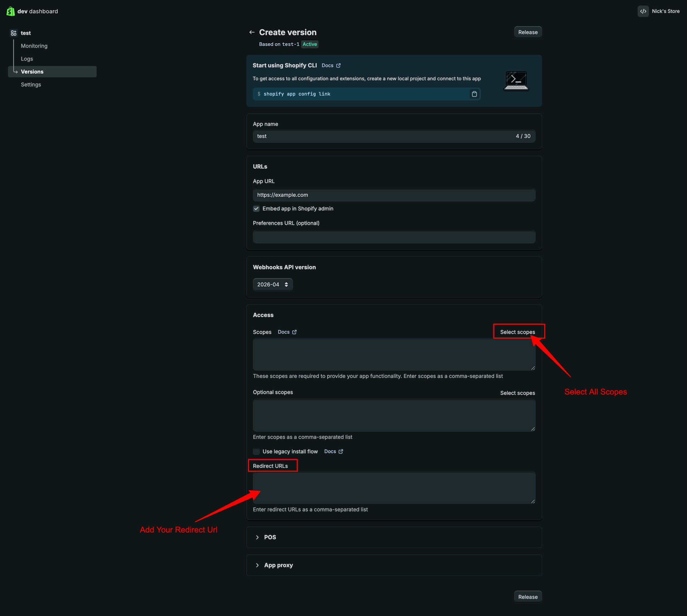
Task: Click Select scopes for required Scopes
Action: 517,332
